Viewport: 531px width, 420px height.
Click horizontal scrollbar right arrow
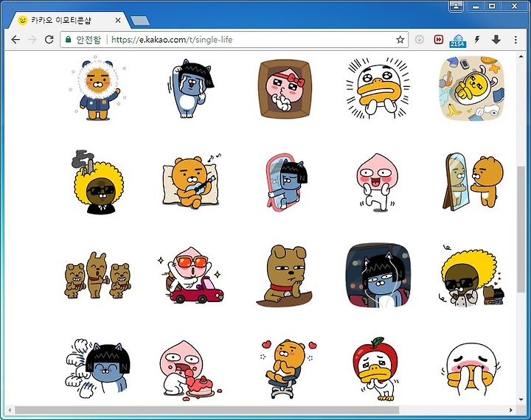point(510,410)
